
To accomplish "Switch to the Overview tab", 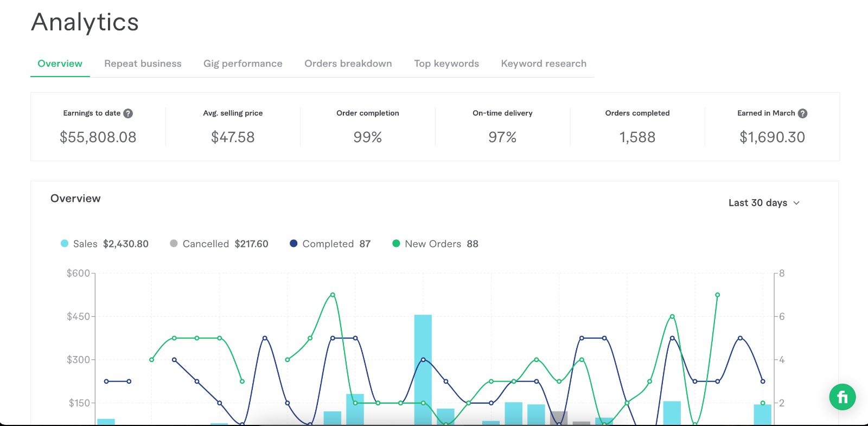I will (60, 63).
